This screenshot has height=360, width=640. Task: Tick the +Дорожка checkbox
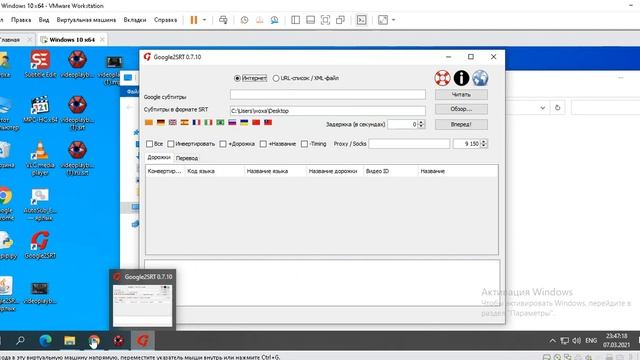pyautogui.click(x=223, y=144)
